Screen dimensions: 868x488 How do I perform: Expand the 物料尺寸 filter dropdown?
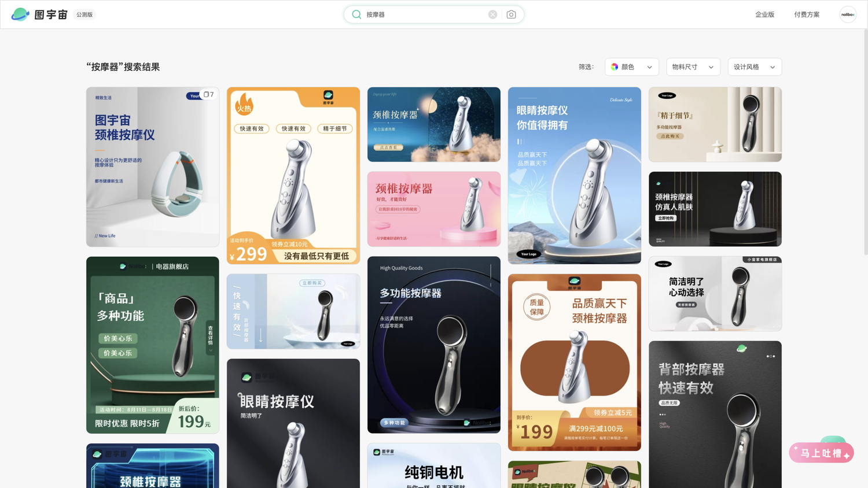pos(693,67)
